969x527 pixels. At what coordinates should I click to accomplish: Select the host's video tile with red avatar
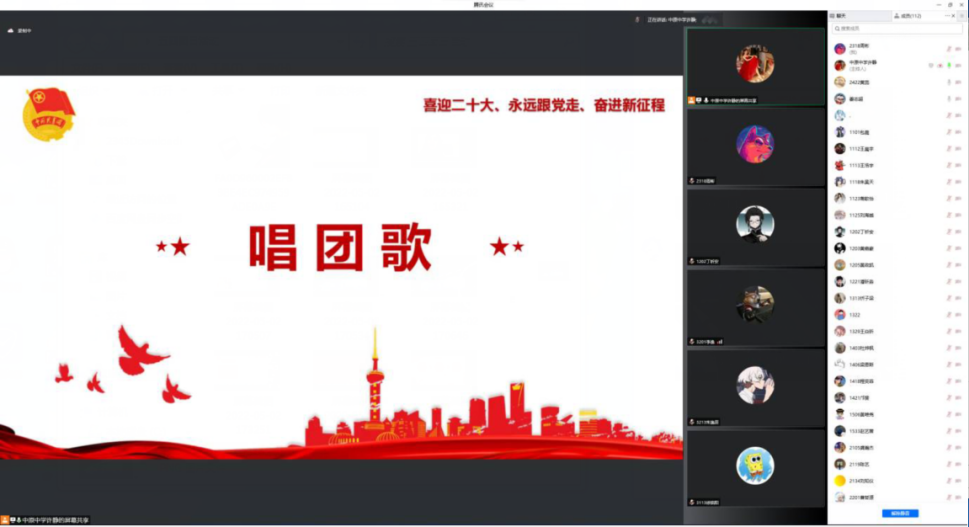(x=755, y=66)
